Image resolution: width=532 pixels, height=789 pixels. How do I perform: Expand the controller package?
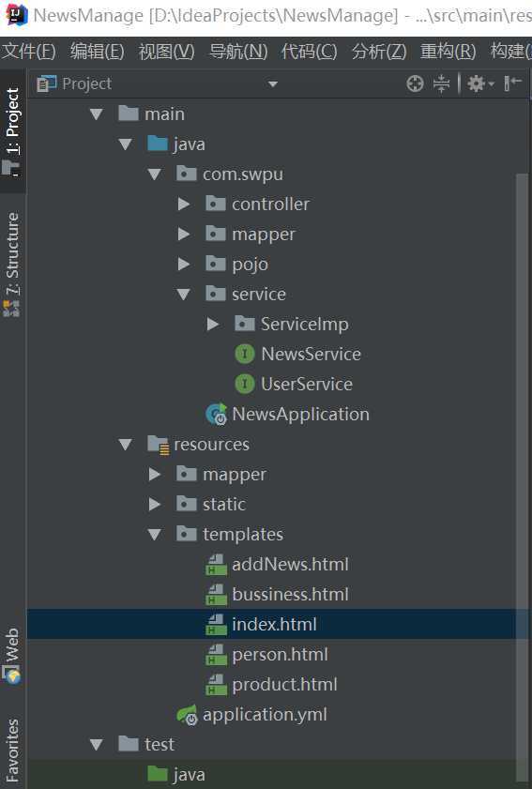[184, 204]
